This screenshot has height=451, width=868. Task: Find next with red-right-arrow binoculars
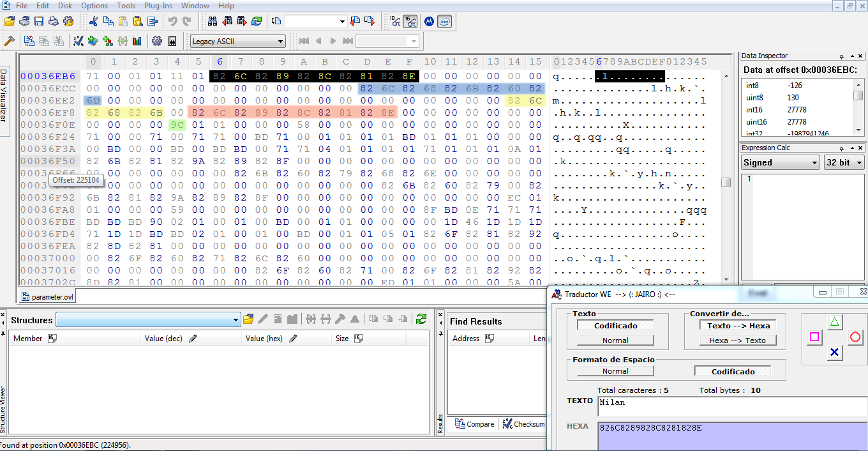point(241,21)
